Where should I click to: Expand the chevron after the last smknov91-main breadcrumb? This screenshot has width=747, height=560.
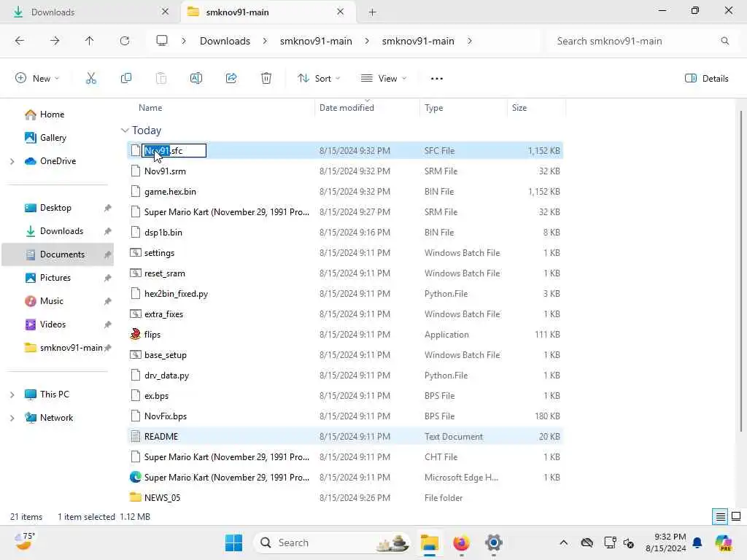[470, 41]
